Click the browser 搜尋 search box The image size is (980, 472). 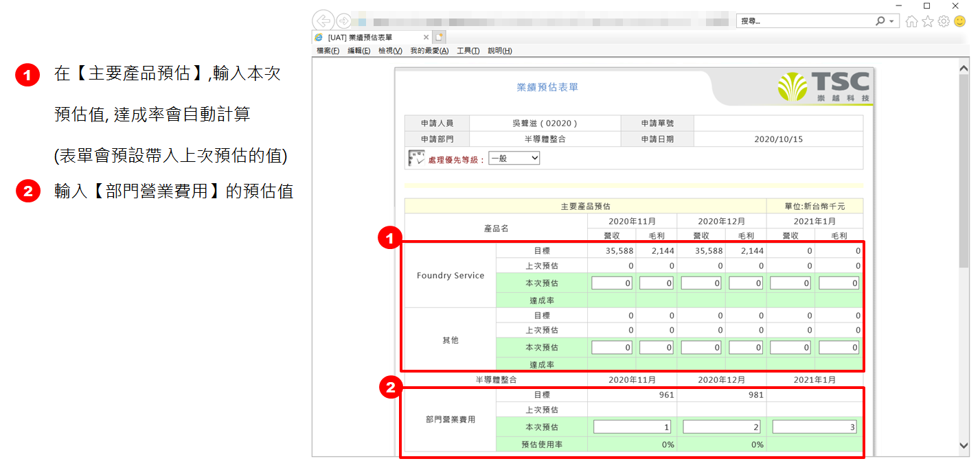click(x=804, y=21)
